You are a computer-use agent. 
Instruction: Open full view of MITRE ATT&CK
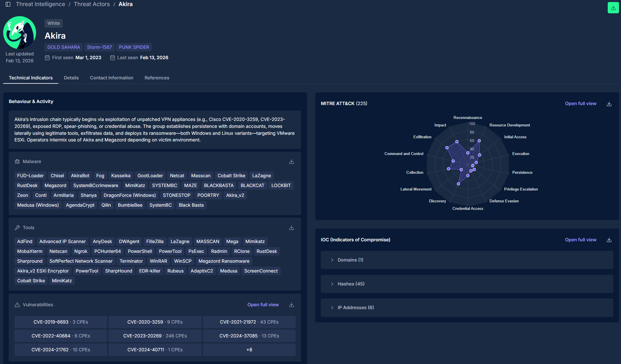[581, 103]
